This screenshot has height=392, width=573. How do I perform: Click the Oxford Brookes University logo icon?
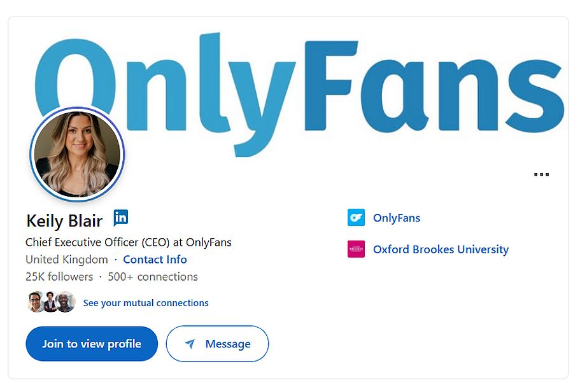coord(357,249)
